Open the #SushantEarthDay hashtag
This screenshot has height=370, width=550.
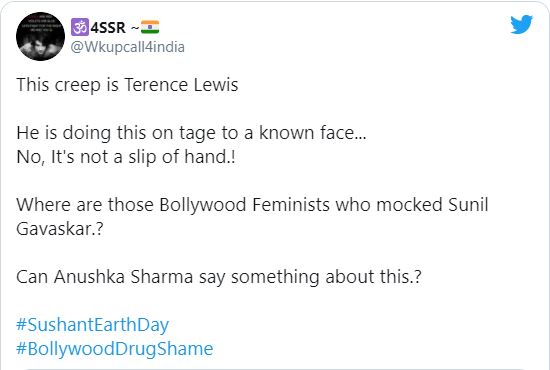coord(93,325)
